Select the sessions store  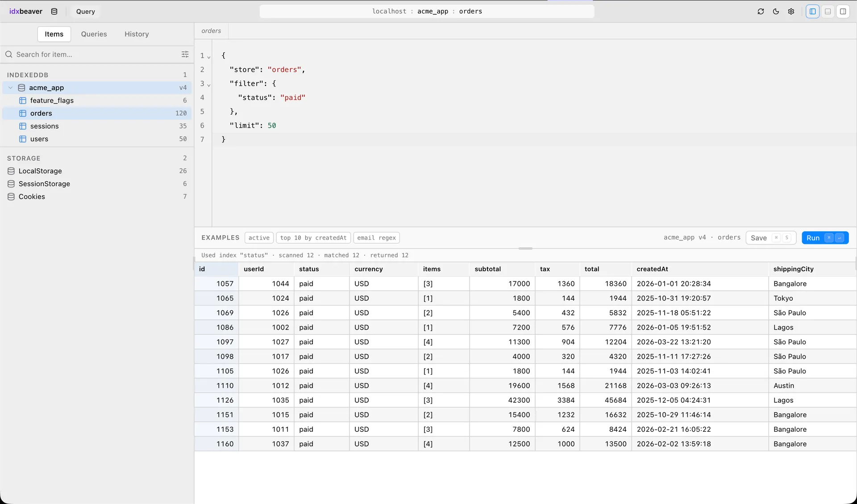tap(97, 126)
